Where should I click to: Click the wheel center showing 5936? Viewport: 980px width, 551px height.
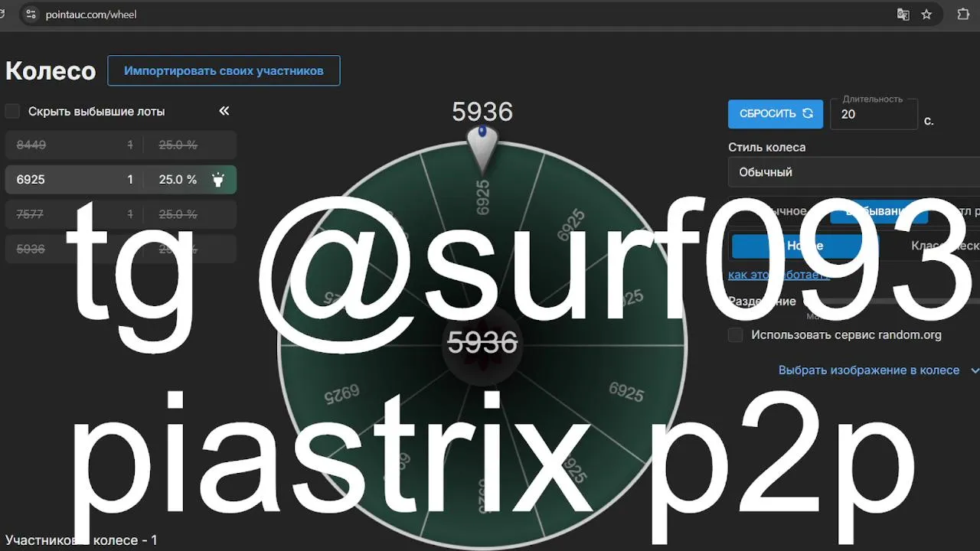tap(482, 342)
